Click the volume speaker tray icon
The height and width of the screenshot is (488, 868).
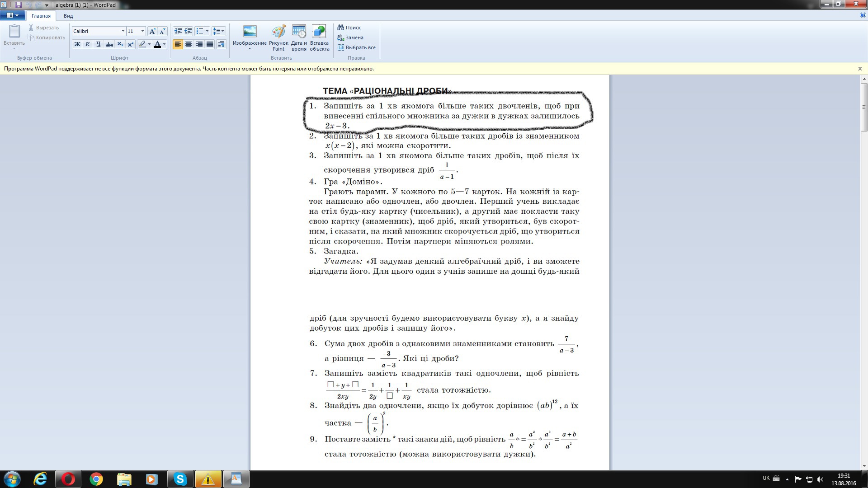821,479
